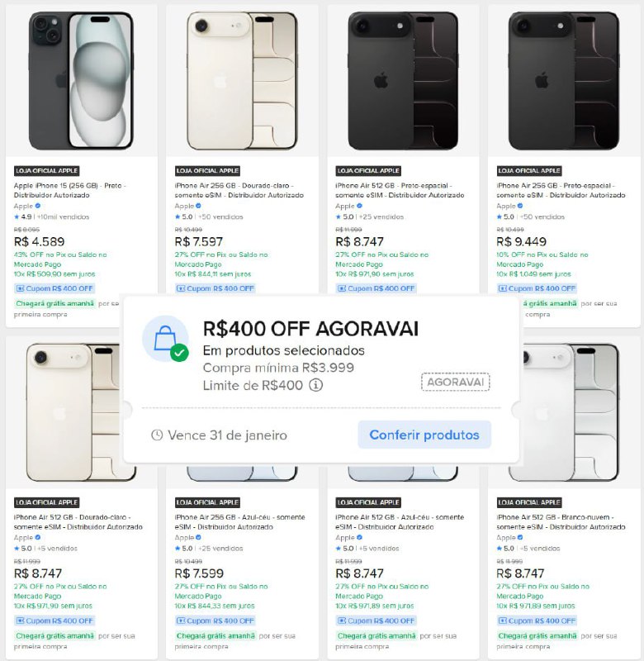Click the coupon icon on iPhone Air 256 GB Dourado-claro
The image size is (644, 661).
[182, 288]
